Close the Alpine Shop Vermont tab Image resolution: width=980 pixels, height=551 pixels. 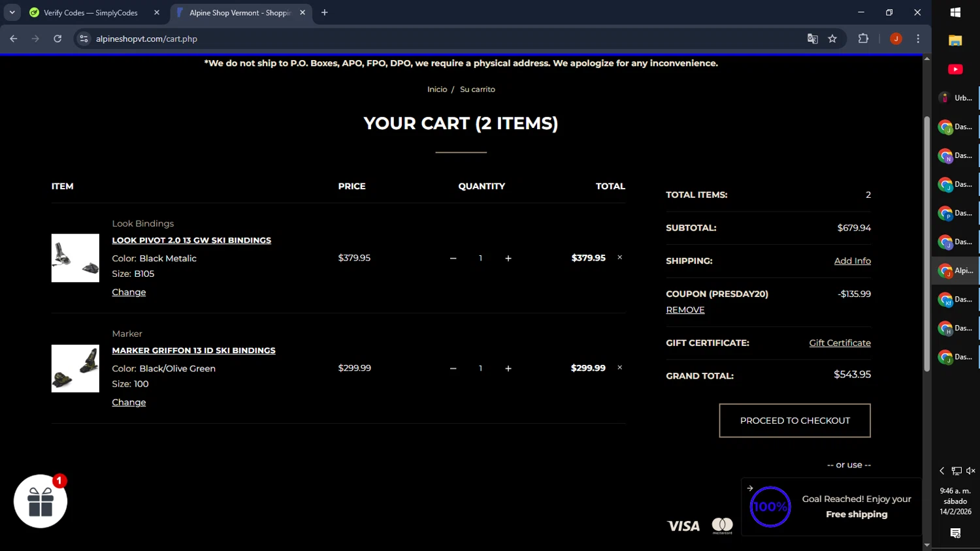pyautogui.click(x=302, y=12)
